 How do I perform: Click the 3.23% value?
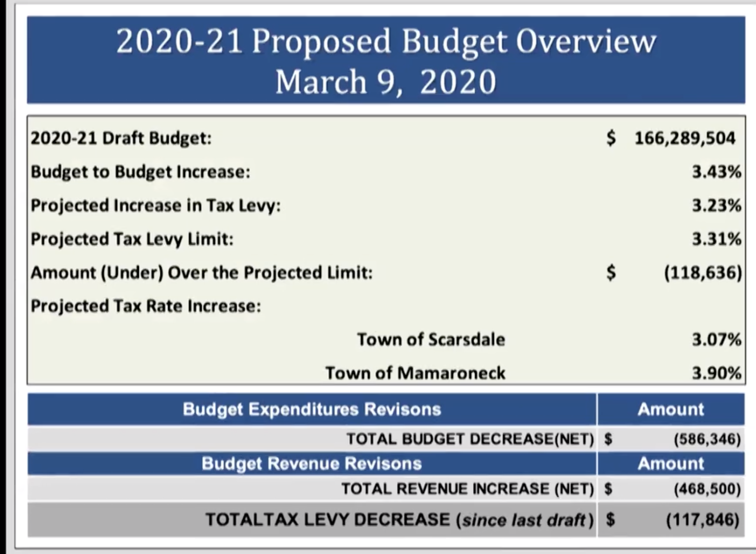(717, 206)
